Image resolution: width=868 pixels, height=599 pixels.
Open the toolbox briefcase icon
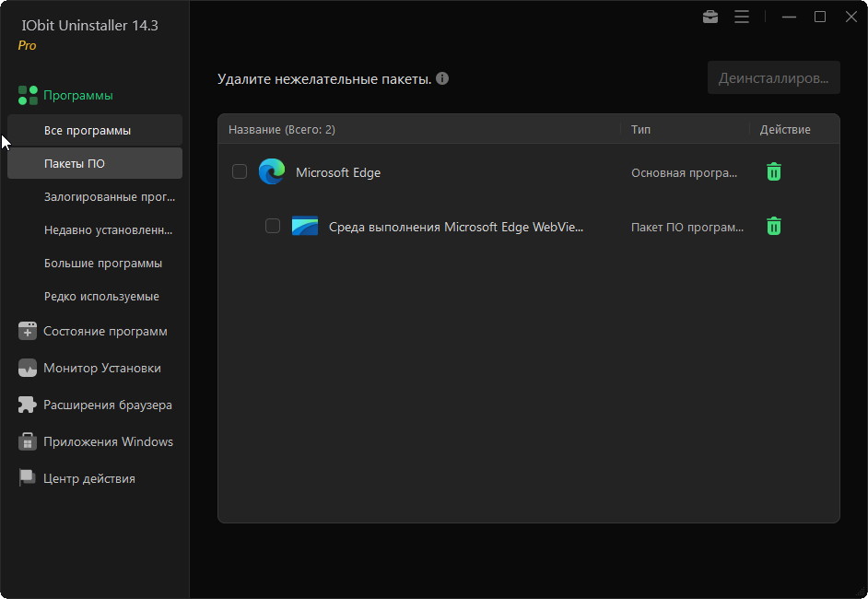(x=710, y=18)
